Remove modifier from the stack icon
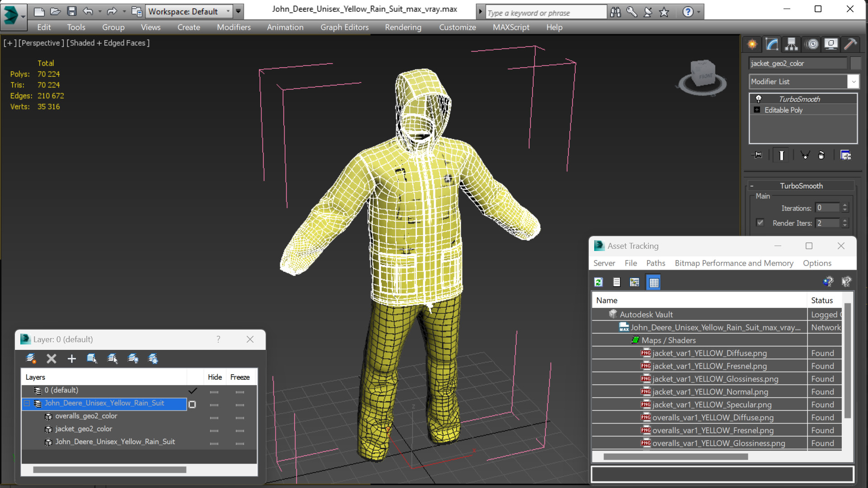Viewport: 868px width, 488px height. pos(821,155)
